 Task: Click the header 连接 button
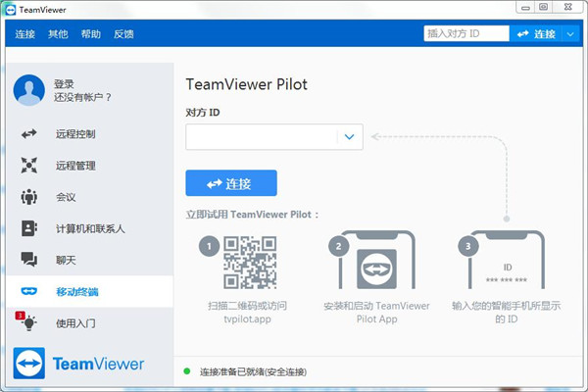[x=536, y=33]
